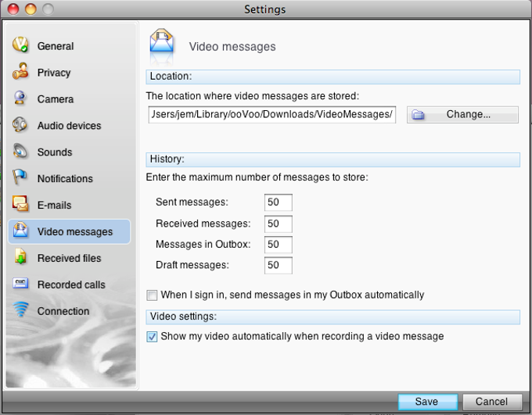Click the Change... location button
The height and width of the screenshot is (415, 532).
point(462,115)
